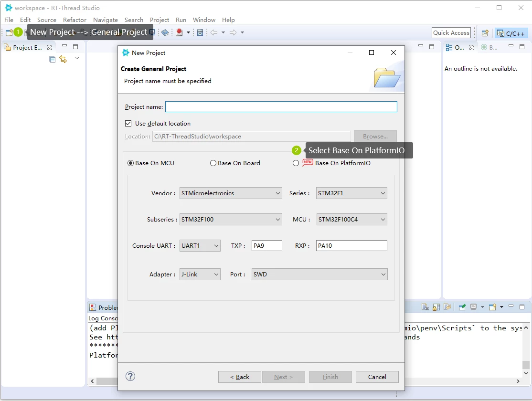
Task: Click the Project name input field
Action: click(281, 107)
